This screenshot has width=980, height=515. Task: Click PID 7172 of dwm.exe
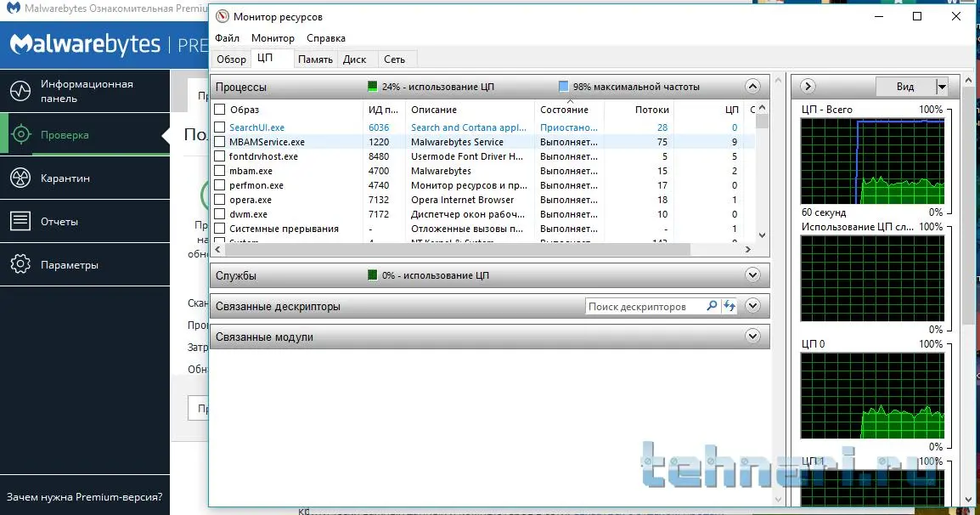click(x=379, y=214)
